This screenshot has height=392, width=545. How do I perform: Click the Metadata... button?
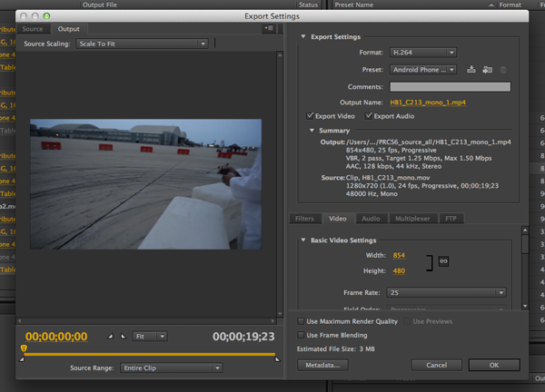[x=322, y=365]
